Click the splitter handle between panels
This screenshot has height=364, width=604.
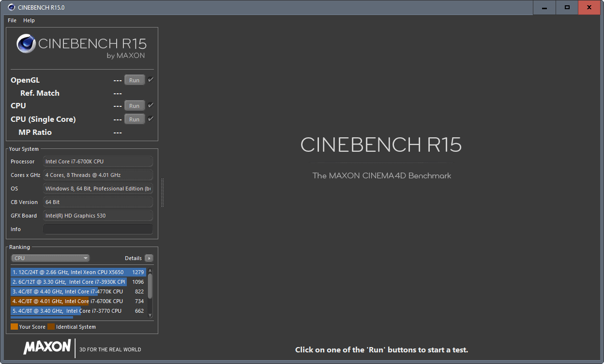[162, 191]
